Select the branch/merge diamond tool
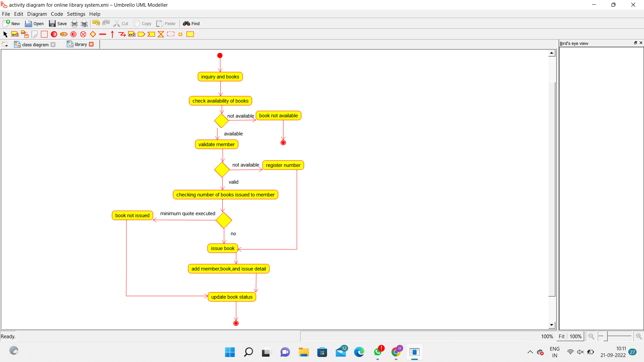The image size is (644, 362). coord(93,34)
